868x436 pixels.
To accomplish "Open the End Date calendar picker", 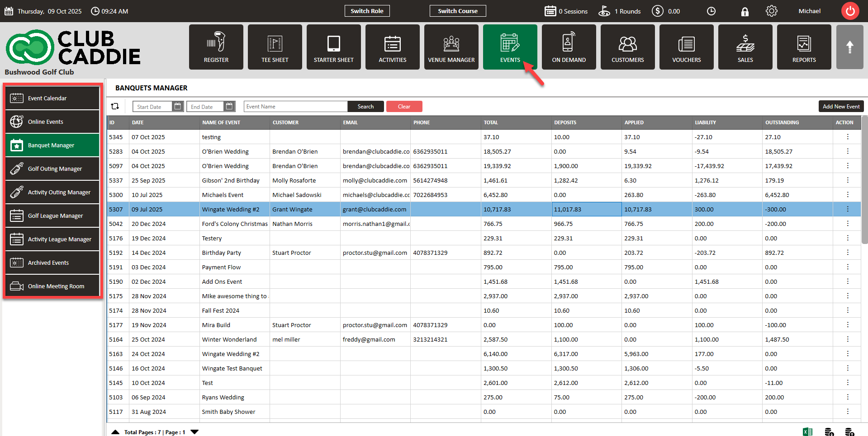I will click(229, 106).
